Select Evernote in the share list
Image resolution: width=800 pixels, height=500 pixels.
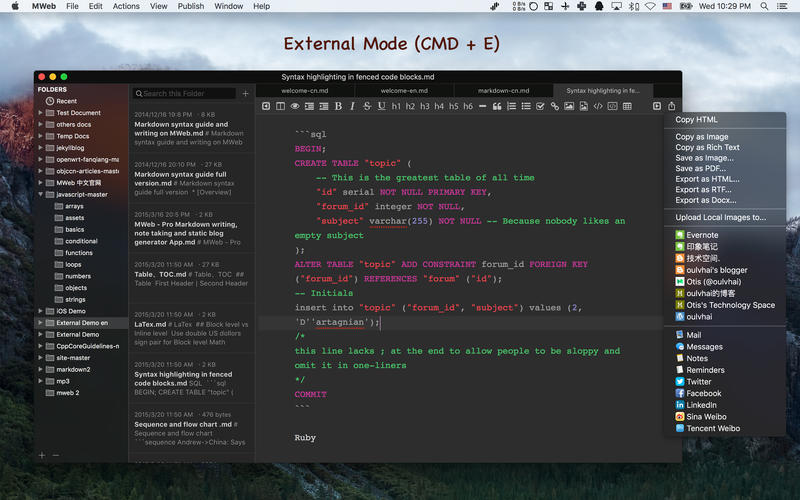point(702,235)
